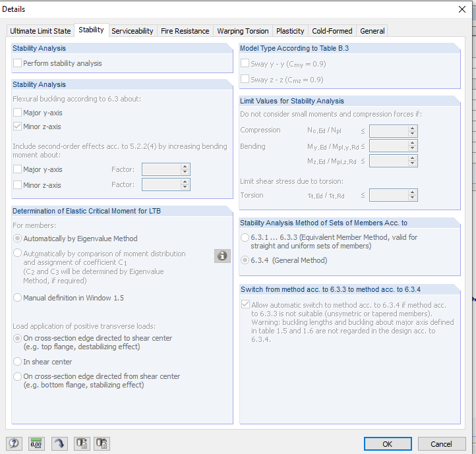476x454 pixels.
Task: Increase My,Ed / Mpl,y,Rd limit up arrow
Action: click(x=412, y=143)
